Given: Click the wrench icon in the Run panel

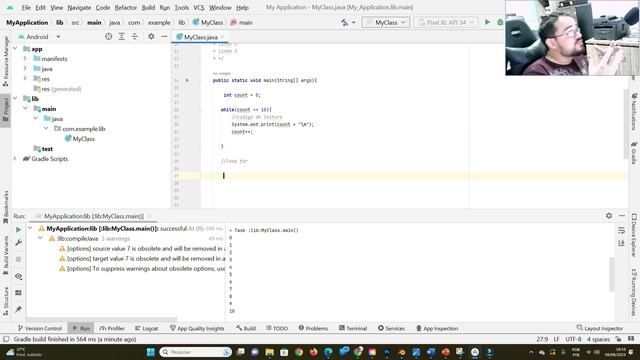Looking at the screenshot, I should tap(18, 243).
